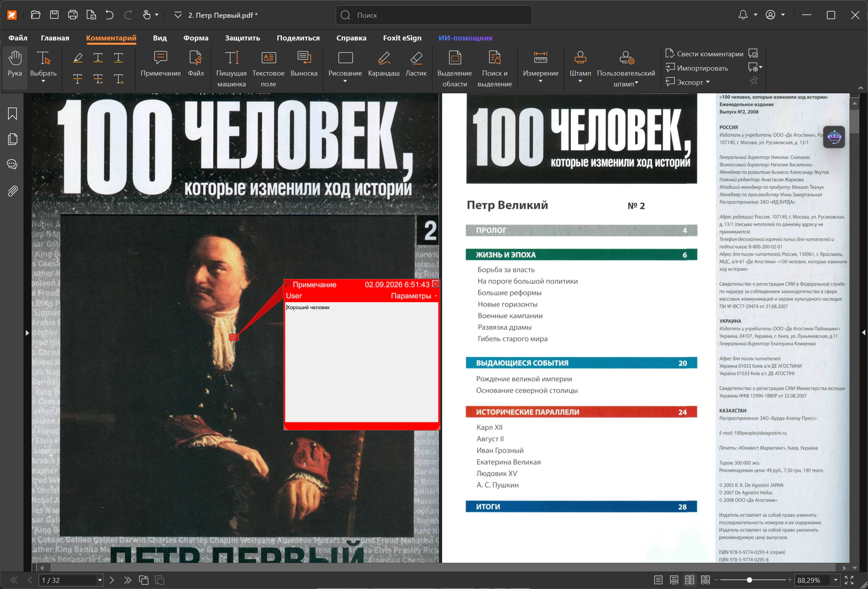
Task: Click the zoom slider handle
Action: click(749, 580)
